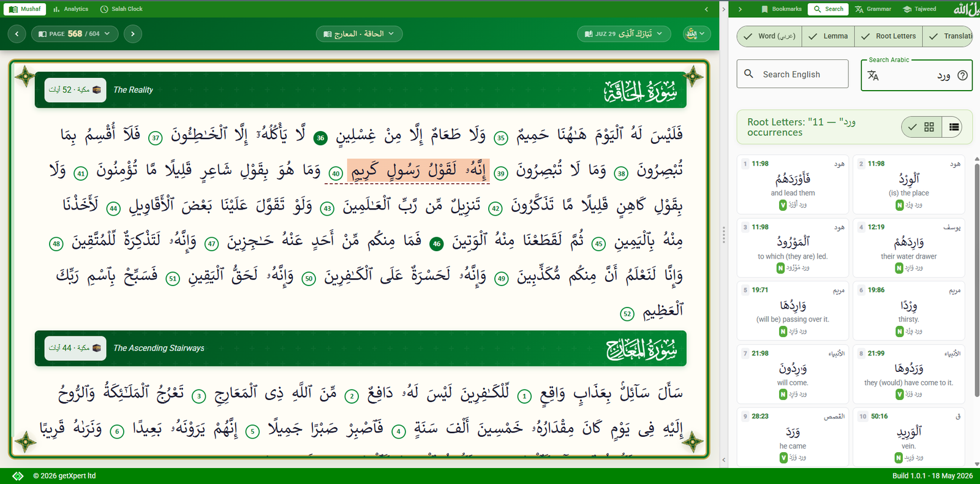Switch results to list view
980x484 pixels.
[953, 127]
